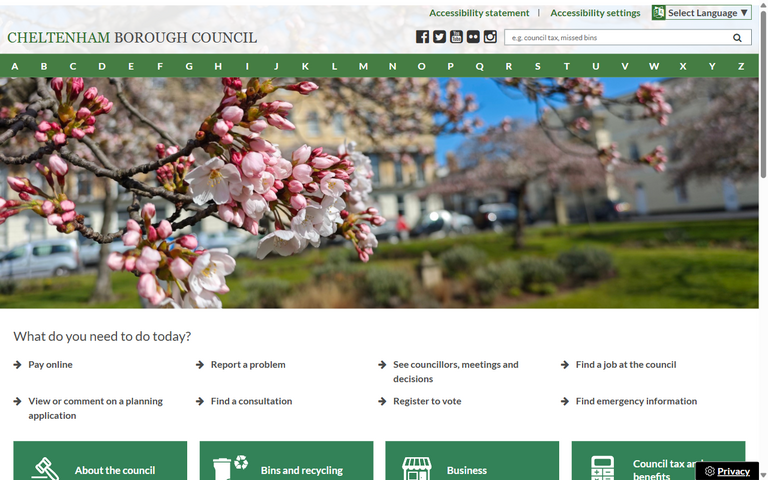Select letter A in the A-Z bar
The height and width of the screenshot is (480, 768).
click(x=15, y=67)
